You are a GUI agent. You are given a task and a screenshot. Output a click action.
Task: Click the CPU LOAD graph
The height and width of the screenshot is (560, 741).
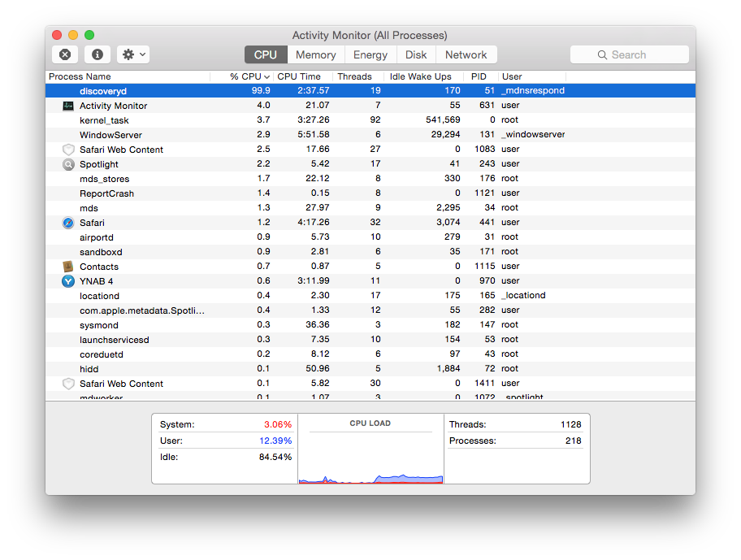(x=371, y=458)
